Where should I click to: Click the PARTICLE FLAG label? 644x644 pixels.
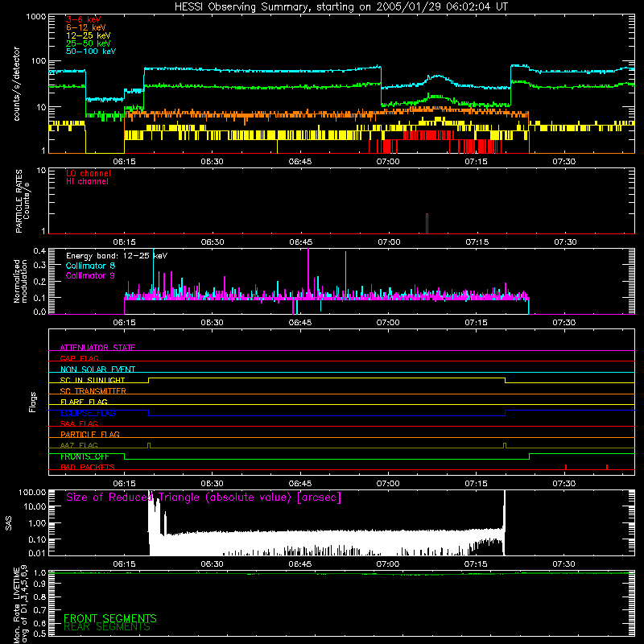coord(90,434)
